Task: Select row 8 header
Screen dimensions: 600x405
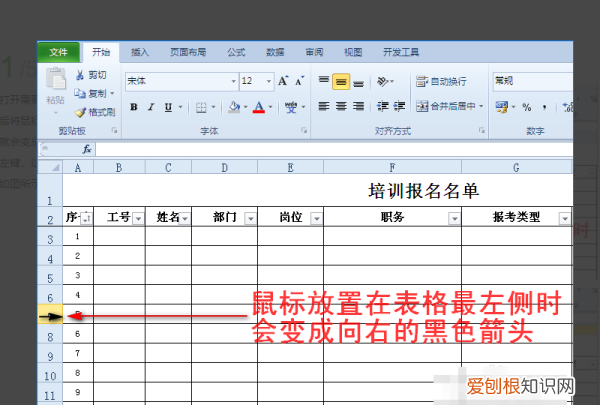Action: (x=50, y=334)
